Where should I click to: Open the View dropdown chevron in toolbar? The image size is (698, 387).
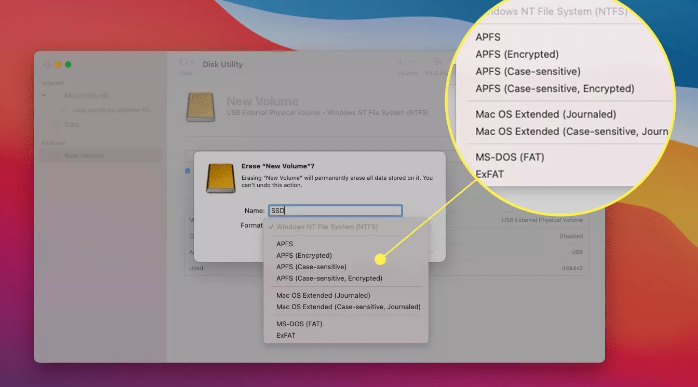click(x=192, y=62)
